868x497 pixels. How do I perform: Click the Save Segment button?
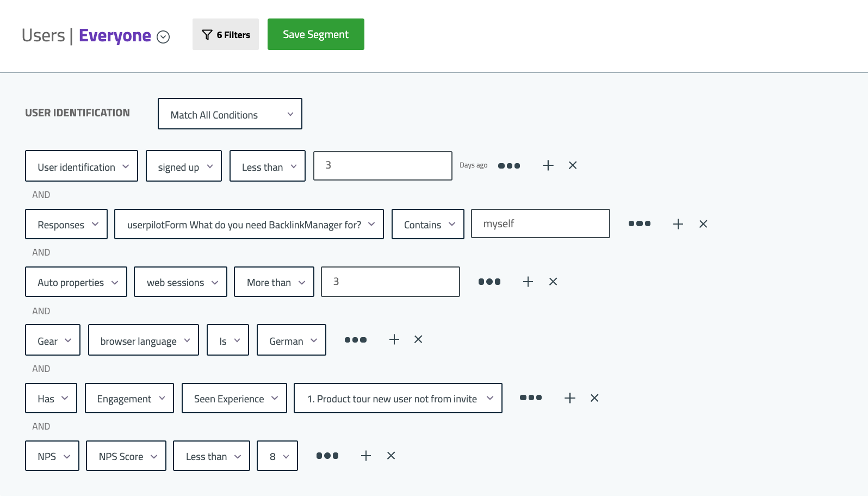tap(316, 34)
